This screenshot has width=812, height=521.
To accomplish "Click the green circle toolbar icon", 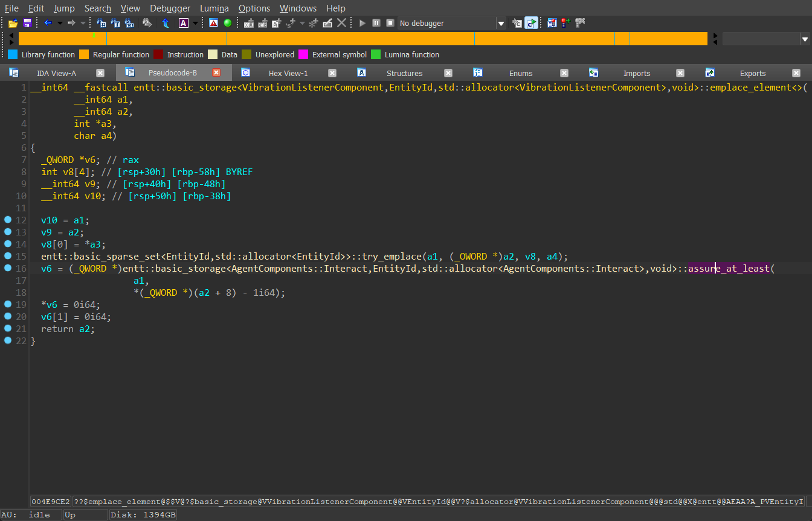I will [228, 23].
